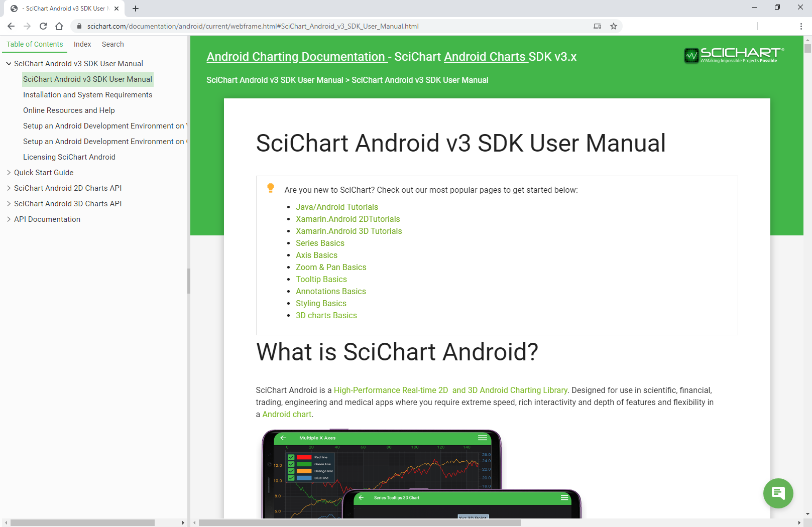Viewport: 812px width, 527px height.
Task: Click the orange color swatch for Orange line
Action: 304,471
